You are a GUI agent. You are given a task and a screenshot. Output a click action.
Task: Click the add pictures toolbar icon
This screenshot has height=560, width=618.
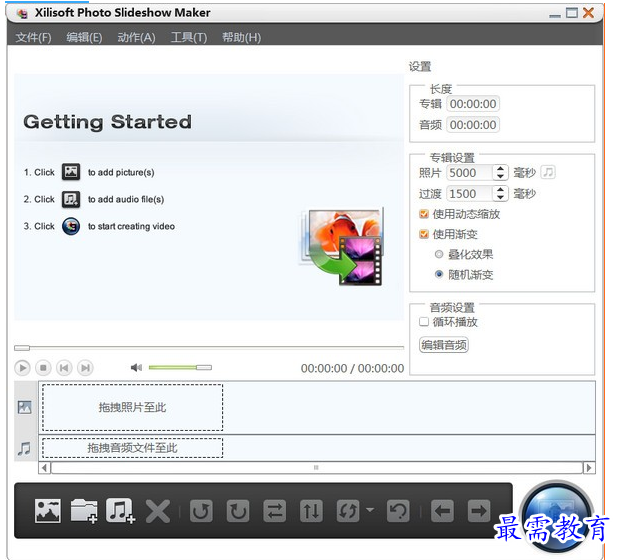[48, 511]
